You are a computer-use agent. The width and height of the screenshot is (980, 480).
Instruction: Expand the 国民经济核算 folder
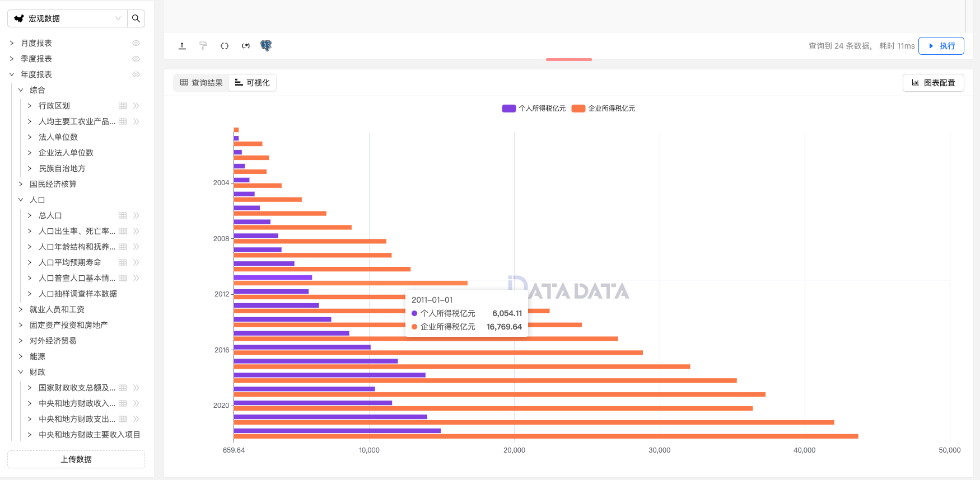point(21,184)
